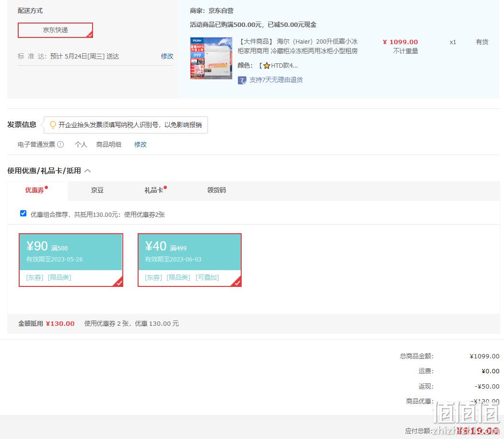Click 个人 invoice title text
Screen dimensions: 504x439
coord(81,144)
